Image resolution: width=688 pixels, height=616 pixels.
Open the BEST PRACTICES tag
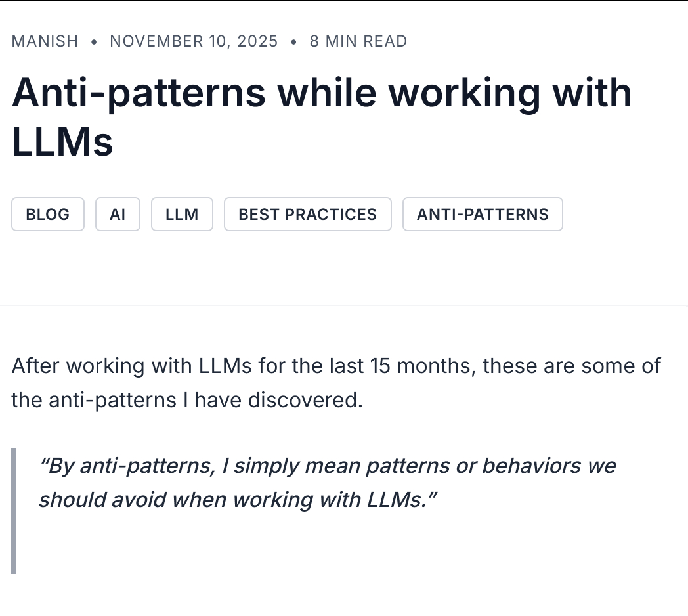[307, 214]
